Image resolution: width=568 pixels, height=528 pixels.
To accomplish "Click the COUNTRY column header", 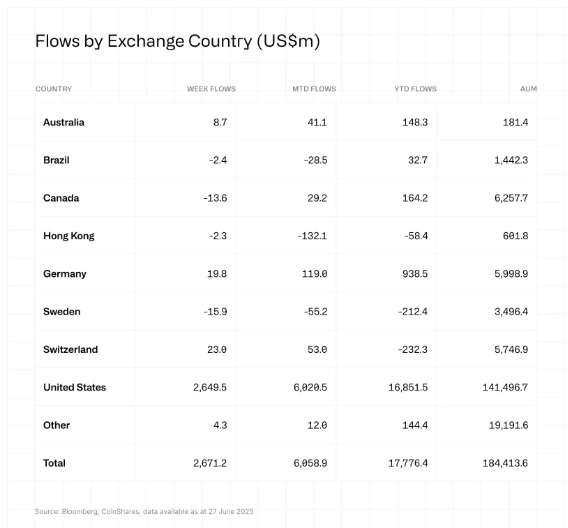I will [53, 89].
